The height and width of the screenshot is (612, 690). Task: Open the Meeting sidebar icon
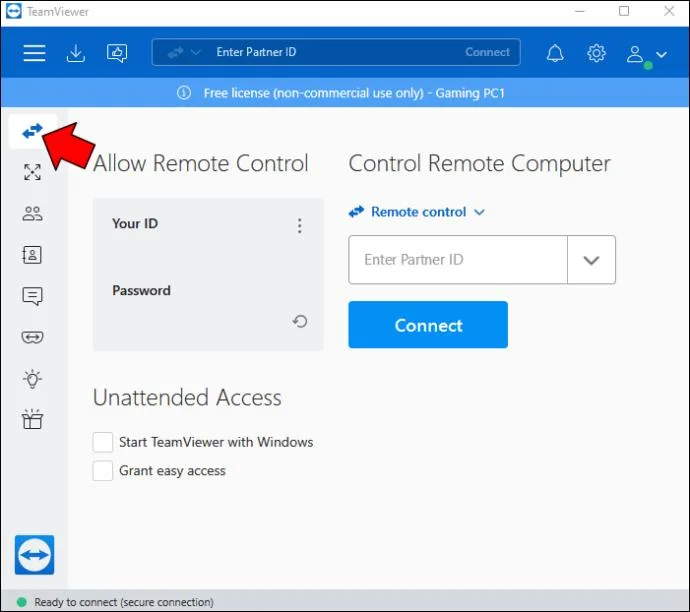[33, 214]
